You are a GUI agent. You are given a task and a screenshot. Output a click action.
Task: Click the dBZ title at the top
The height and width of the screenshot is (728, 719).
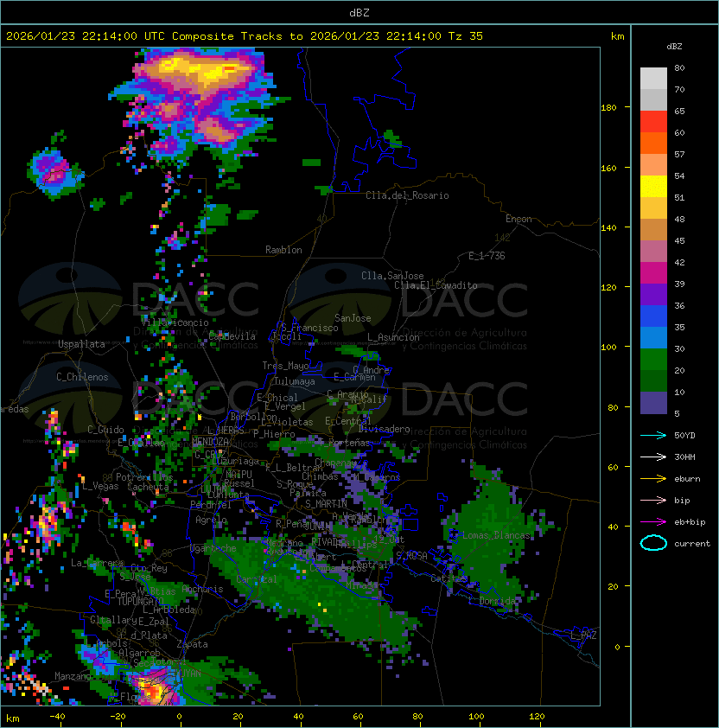pos(359,12)
